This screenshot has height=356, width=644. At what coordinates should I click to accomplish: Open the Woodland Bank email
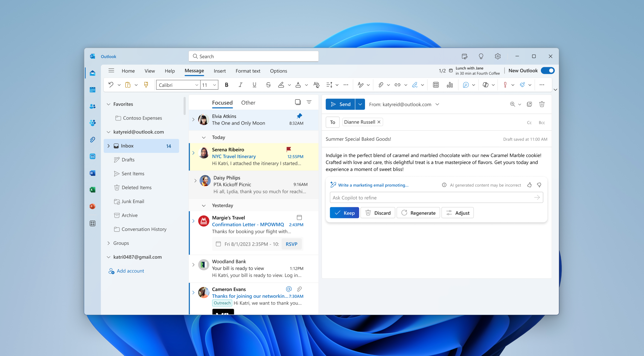click(x=254, y=268)
